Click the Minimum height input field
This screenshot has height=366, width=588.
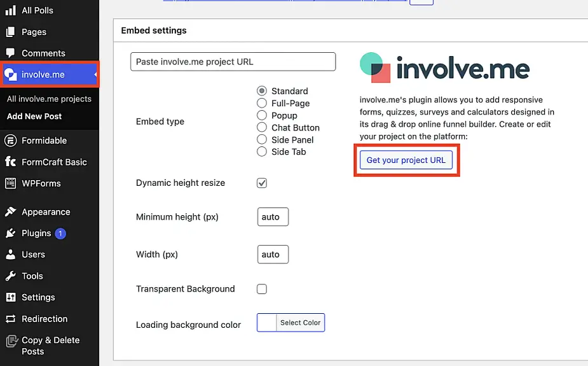tap(273, 217)
